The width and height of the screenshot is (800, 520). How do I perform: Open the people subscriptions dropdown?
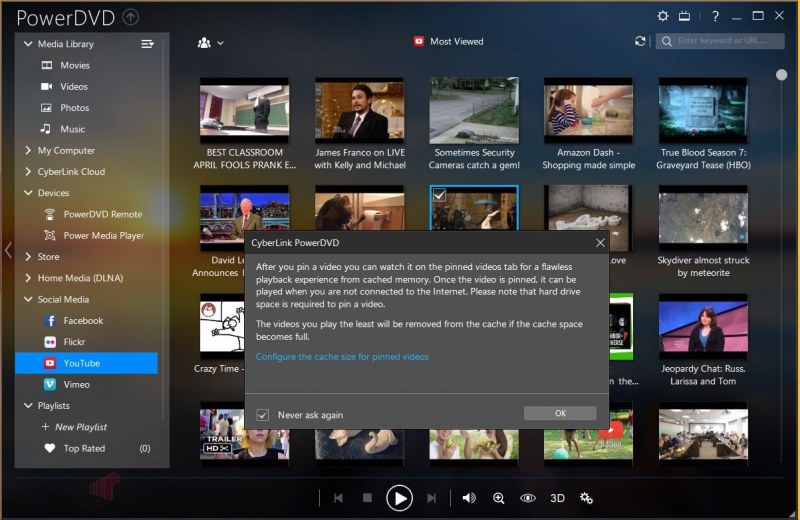[x=210, y=43]
